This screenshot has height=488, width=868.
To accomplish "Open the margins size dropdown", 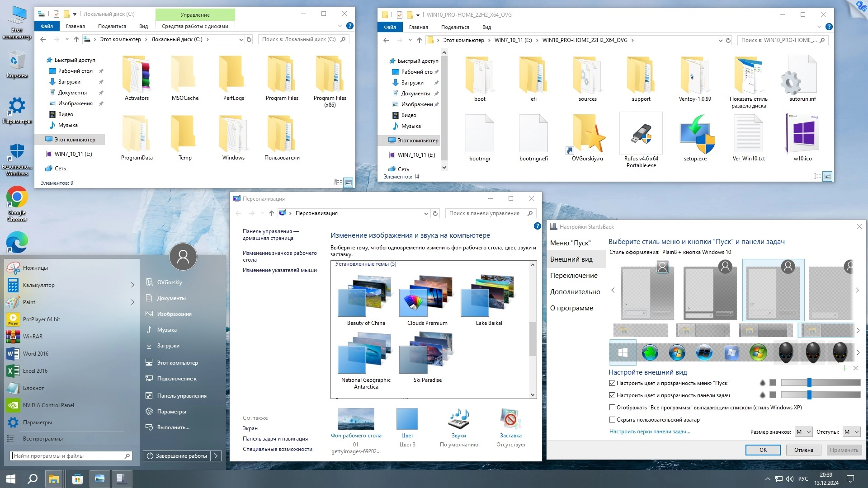I will point(851,432).
